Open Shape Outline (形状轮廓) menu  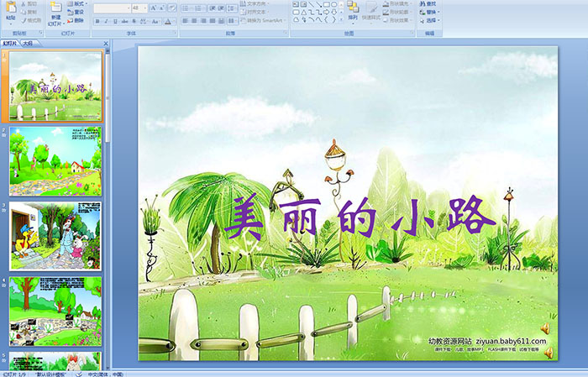click(x=398, y=12)
